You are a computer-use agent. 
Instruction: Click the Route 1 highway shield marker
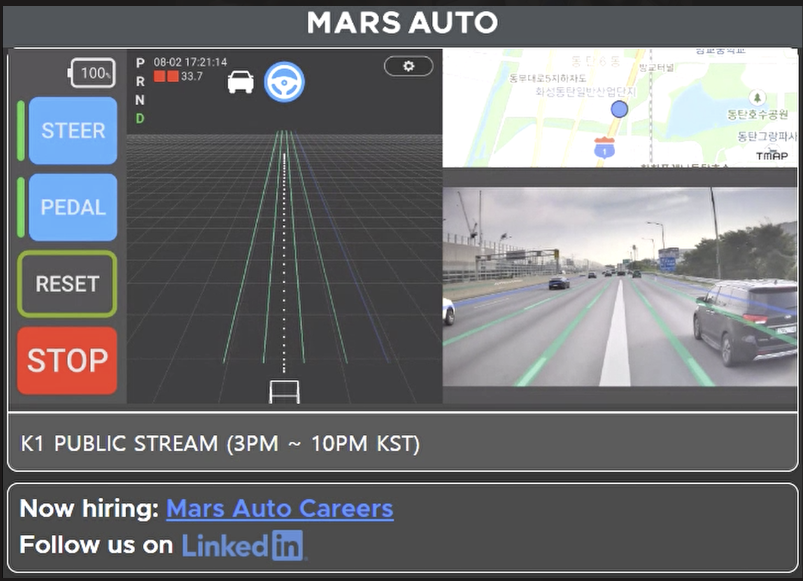(x=603, y=147)
